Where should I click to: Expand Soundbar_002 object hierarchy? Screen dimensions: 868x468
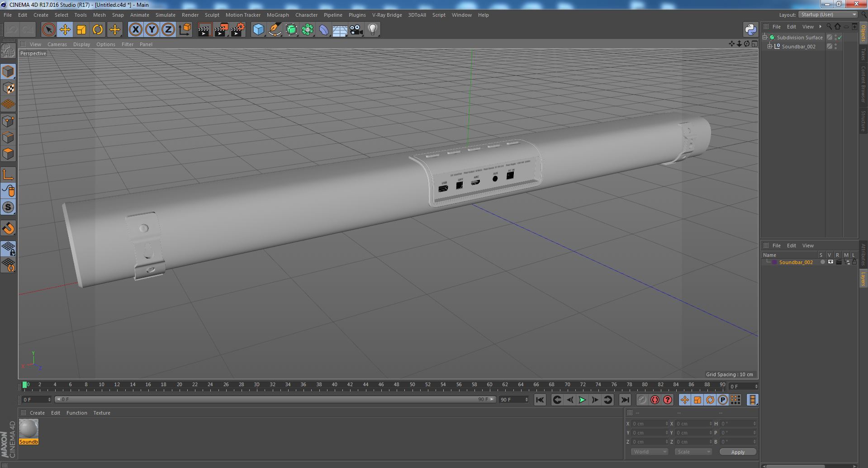tap(770, 47)
